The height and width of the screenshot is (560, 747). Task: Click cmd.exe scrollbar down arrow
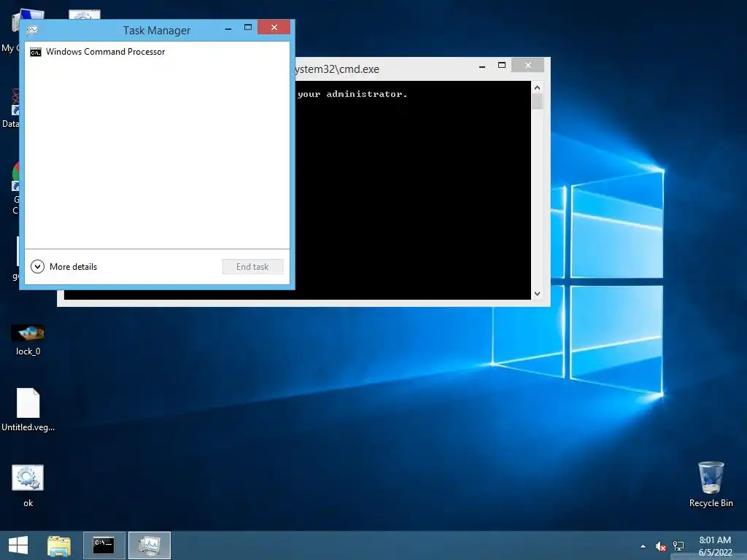[538, 294]
